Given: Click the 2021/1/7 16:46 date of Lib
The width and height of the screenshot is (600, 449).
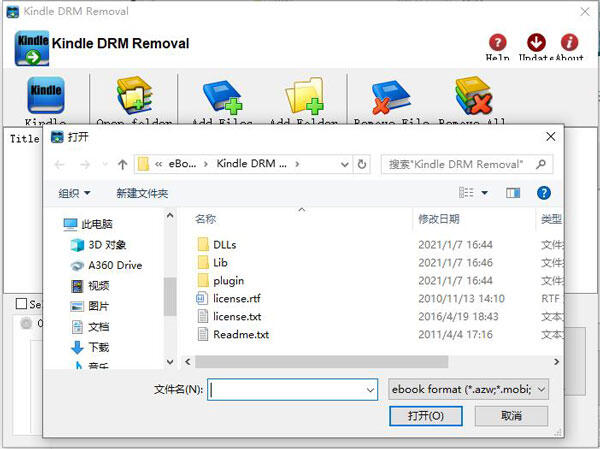Looking at the screenshot, I should (455, 263).
